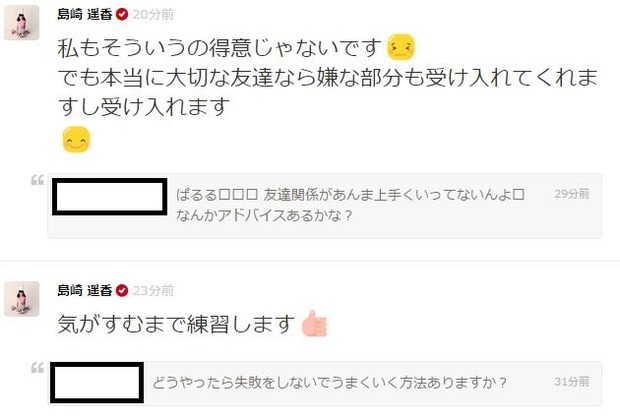Open the quoted comment asking どうやったら失敗をしないで
Screen dimensions: 620x419
coord(325,383)
